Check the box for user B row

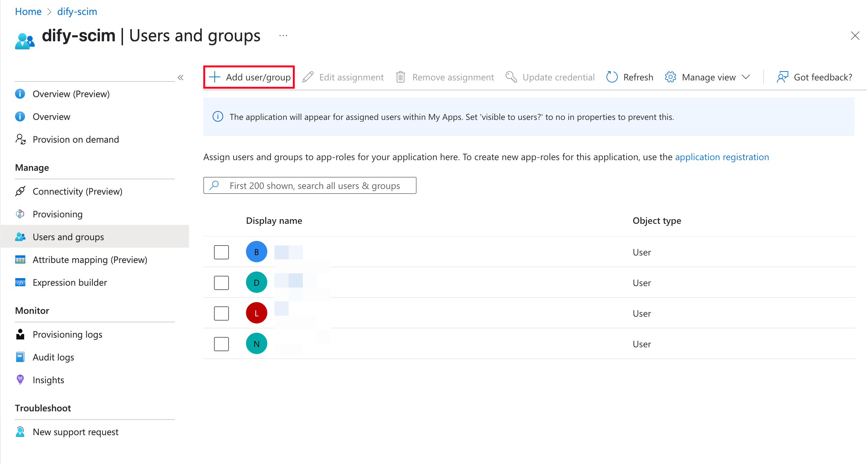pyautogui.click(x=221, y=252)
